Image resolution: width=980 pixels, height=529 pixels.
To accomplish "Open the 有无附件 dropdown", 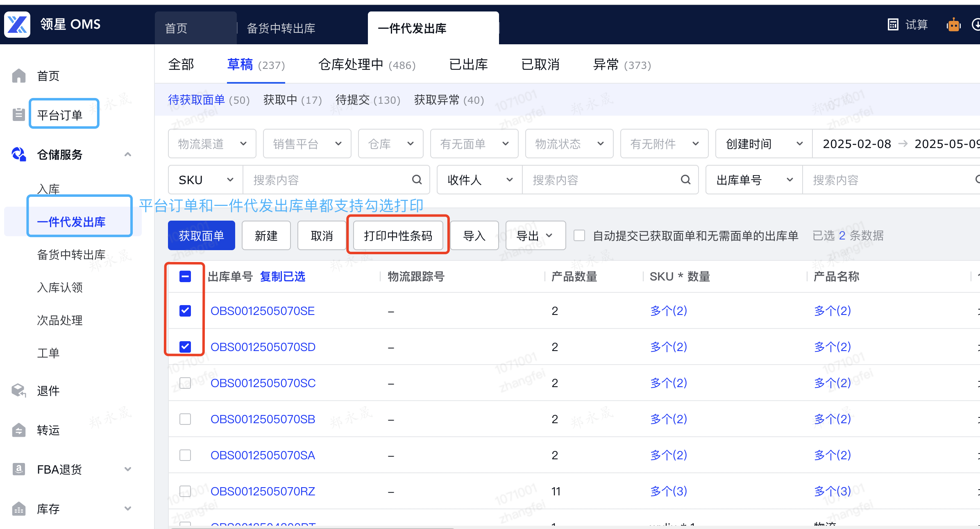I will point(665,144).
